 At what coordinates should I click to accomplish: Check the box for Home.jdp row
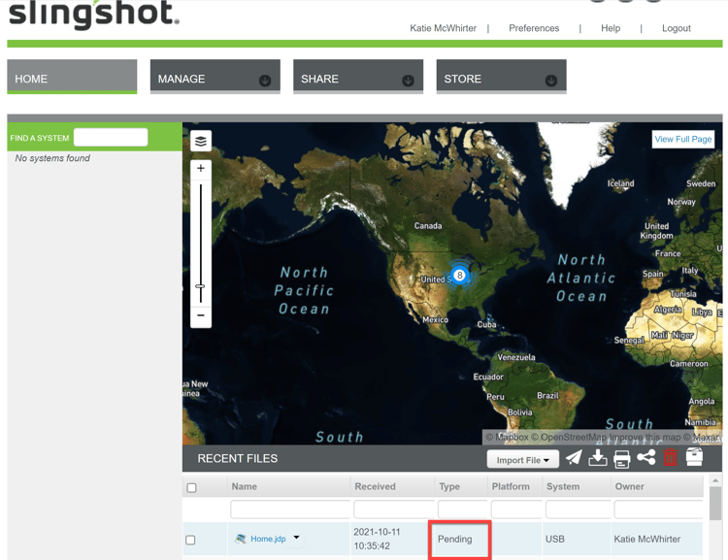191,540
